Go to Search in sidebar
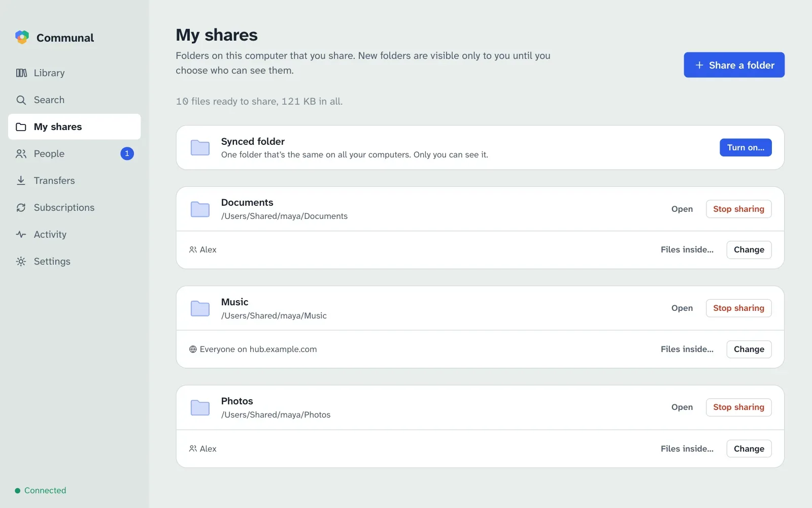The image size is (812, 508). 74,100
